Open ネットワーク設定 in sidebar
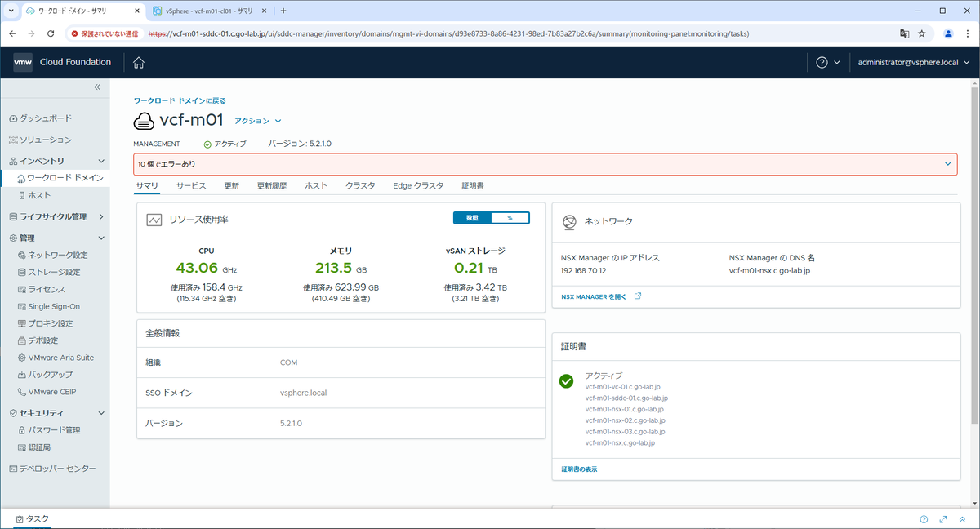The width and height of the screenshot is (980, 529). click(54, 255)
